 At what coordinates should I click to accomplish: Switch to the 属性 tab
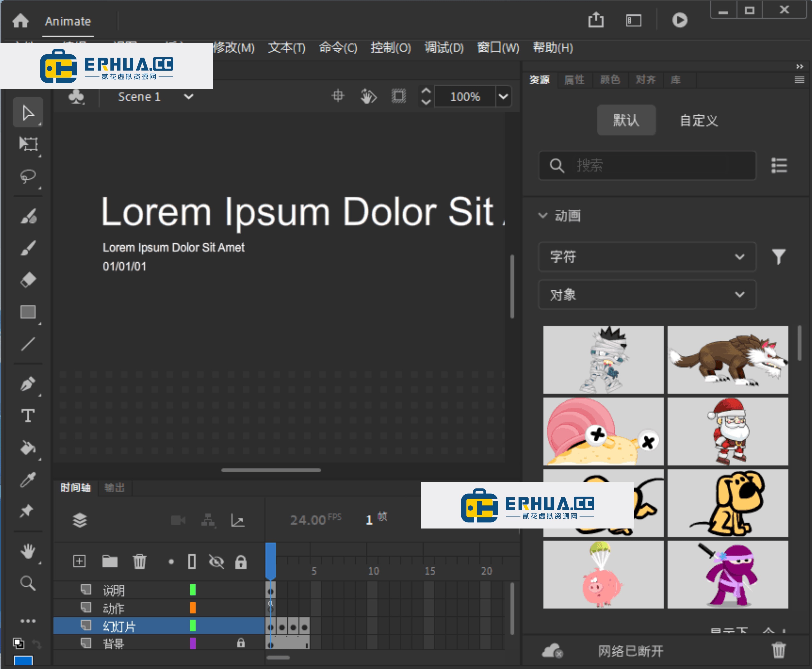coord(574,80)
